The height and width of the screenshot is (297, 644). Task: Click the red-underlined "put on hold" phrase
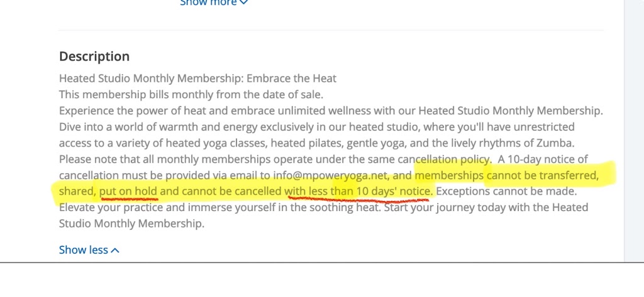[128, 191]
